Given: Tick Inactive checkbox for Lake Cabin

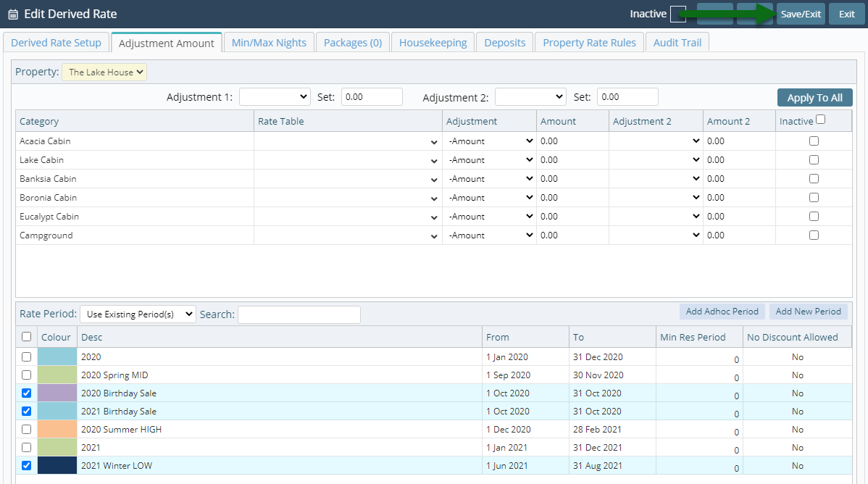Looking at the screenshot, I should coord(814,160).
